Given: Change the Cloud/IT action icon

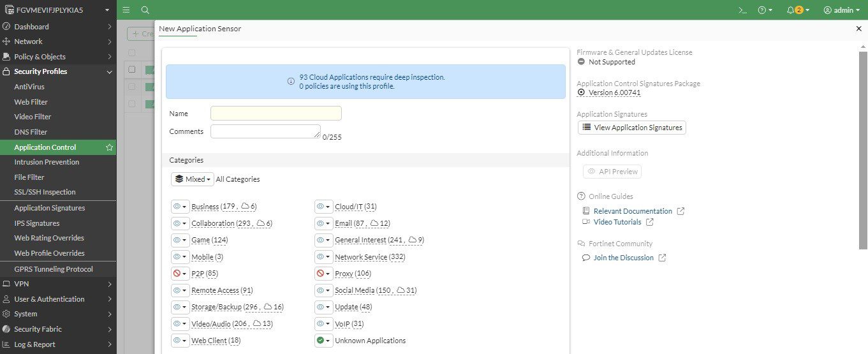Looking at the screenshot, I should pos(323,207).
